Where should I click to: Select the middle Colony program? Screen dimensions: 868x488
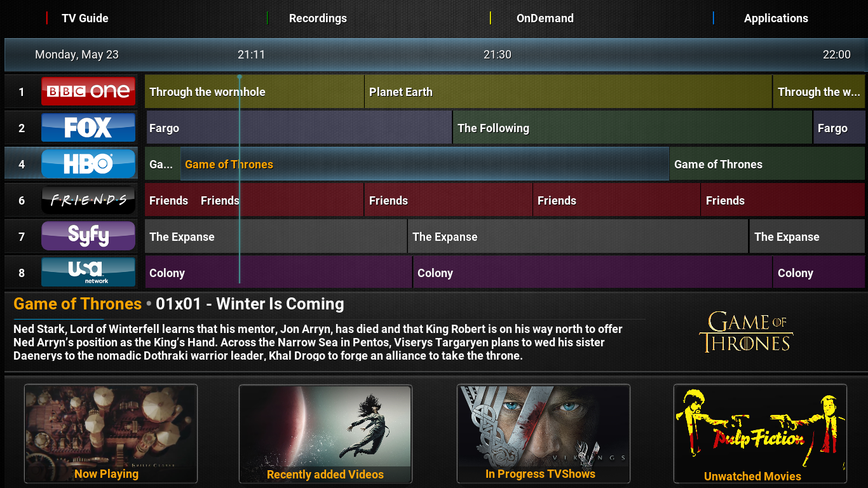(x=592, y=273)
